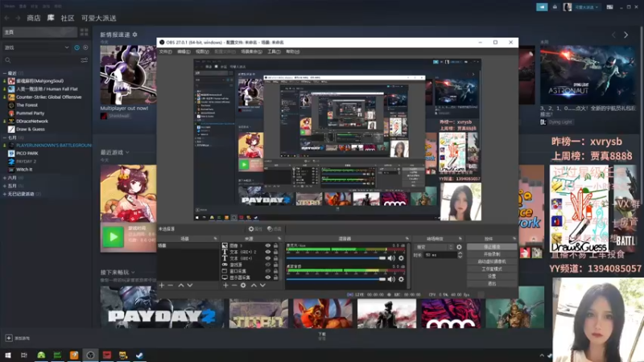Viewport: 644px width, 362px height.
Task: Open 新情报速递 settings gear in Steam
Action: click(x=134, y=35)
